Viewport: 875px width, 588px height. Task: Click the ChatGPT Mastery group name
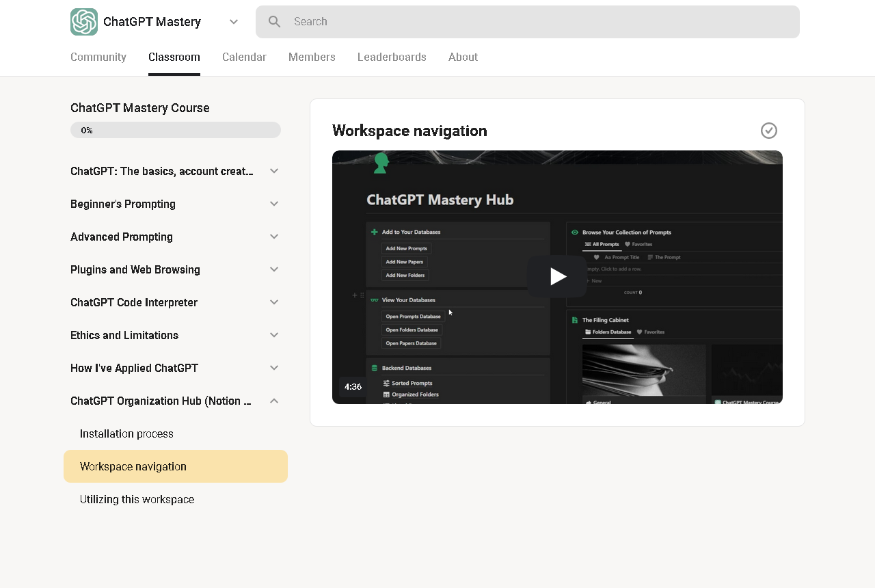tap(152, 22)
